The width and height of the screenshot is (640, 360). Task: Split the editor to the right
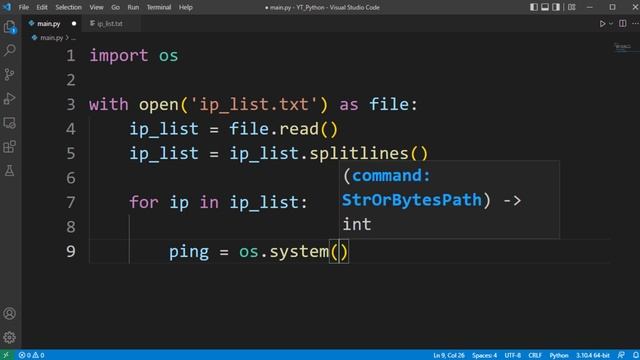pyautogui.click(x=622, y=24)
